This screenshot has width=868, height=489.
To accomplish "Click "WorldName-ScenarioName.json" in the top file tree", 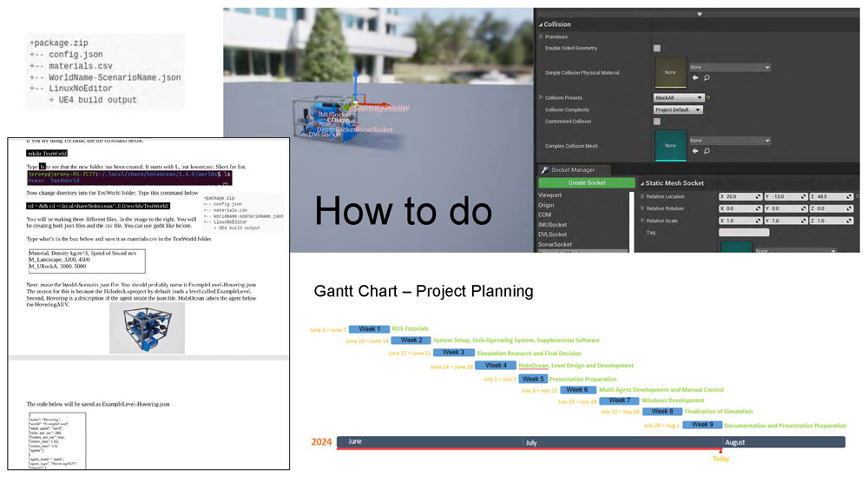I will tap(115, 77).
